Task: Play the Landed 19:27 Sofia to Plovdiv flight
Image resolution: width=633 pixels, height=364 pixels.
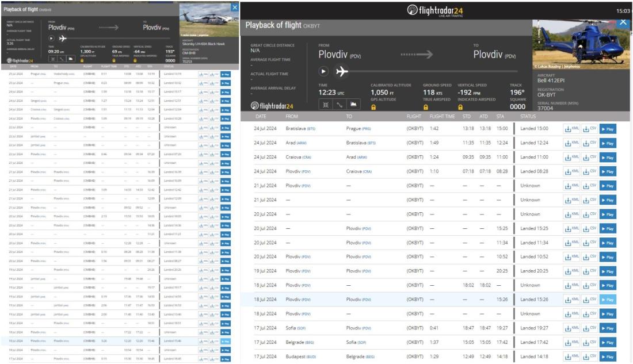Action: click(x=608, y=328)
